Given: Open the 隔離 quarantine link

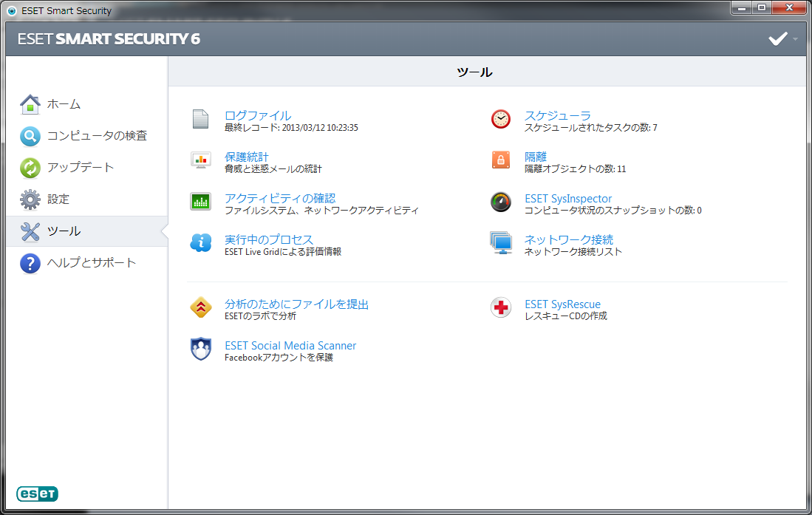Looking at the screenshot, I should [536, 157].
